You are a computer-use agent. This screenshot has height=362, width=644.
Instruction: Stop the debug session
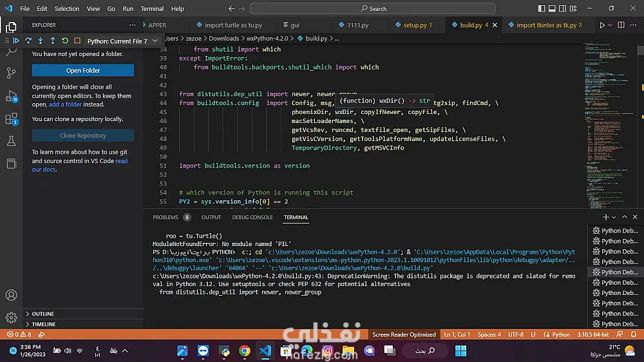(77, 41)
